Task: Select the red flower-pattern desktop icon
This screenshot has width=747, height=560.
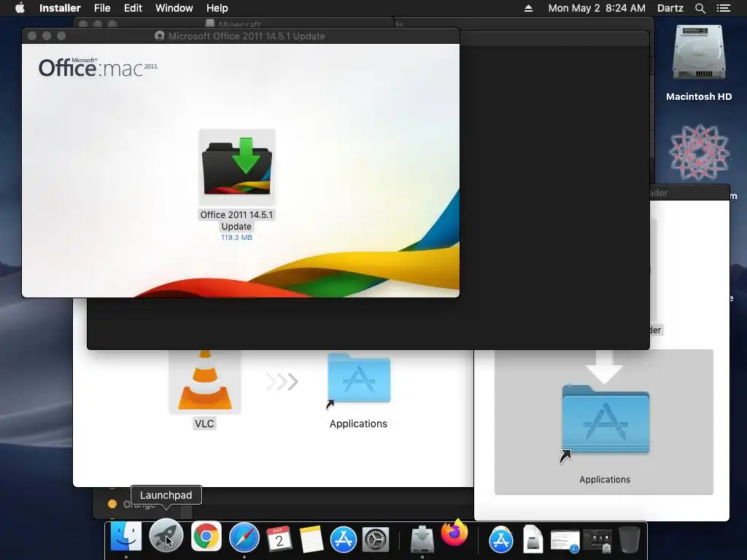Action: (699, 152)
